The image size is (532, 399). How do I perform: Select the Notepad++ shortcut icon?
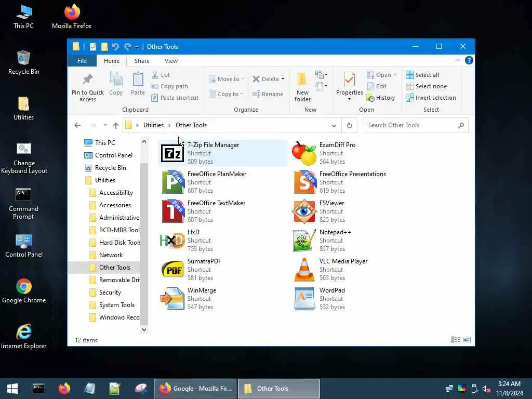(x=304, y=241)
